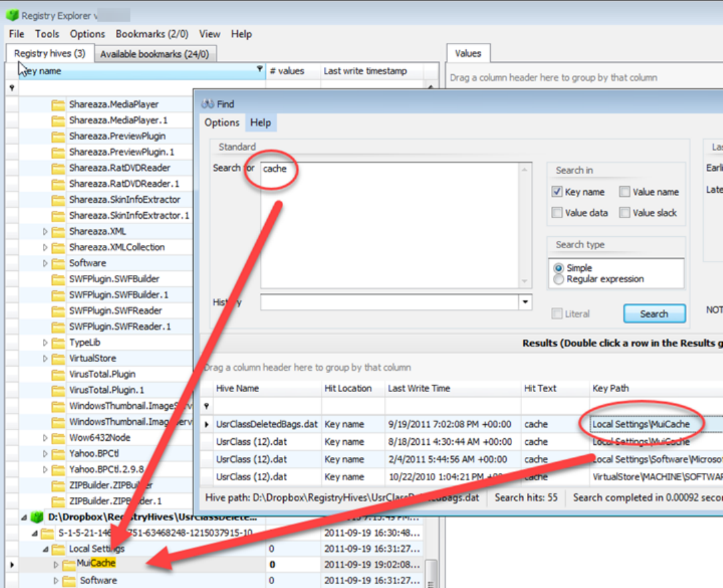Click the Software folder icon in the upper hive
This screenshot has width=723, height=588.
pyautogui.click(x=58, y=264)
